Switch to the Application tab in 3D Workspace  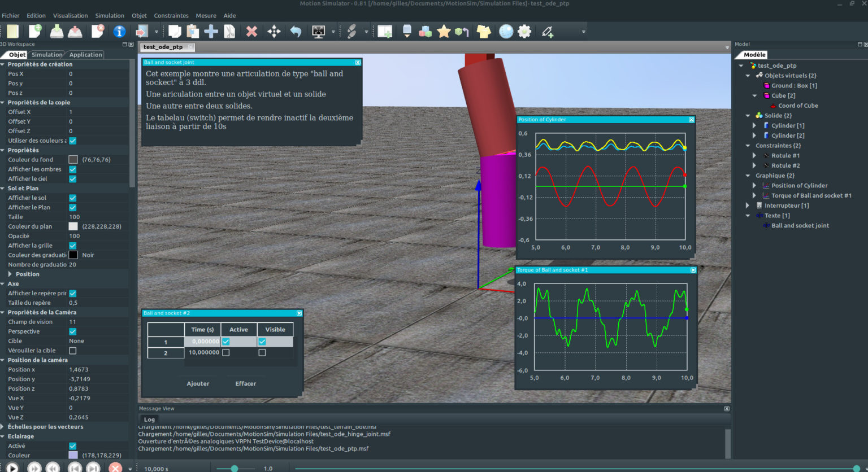click(85, 54)
